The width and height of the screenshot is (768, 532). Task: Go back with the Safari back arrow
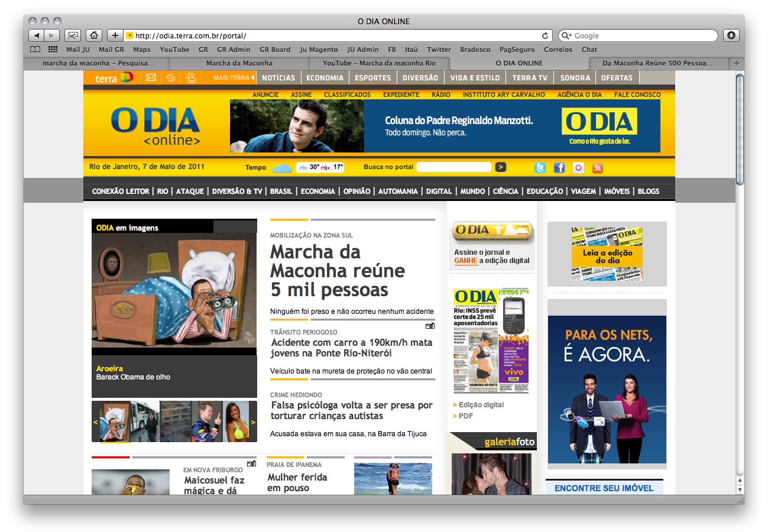pyautogui.click(x=37, y=35)
